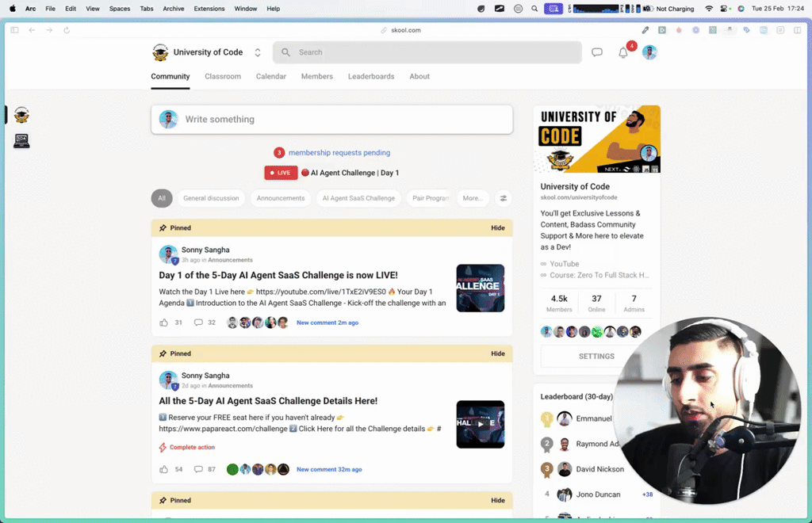This screenshot has width=812, height=523.
Task: Open the notifications bell
Action: (x=623, y=53)
